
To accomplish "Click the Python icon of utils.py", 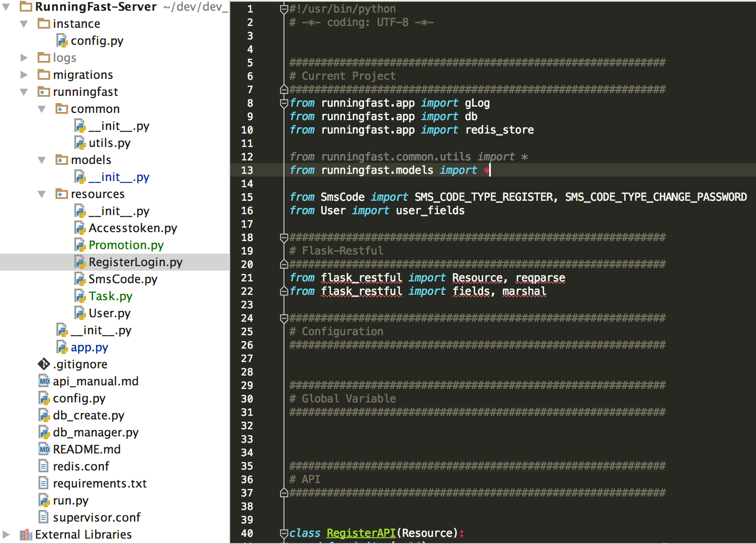I will pos(80,142).
